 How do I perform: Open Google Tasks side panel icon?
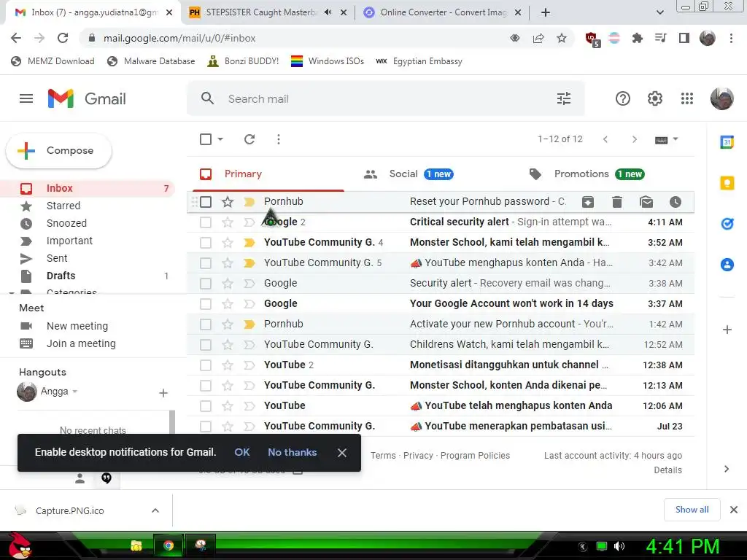[x=727, y=223]
